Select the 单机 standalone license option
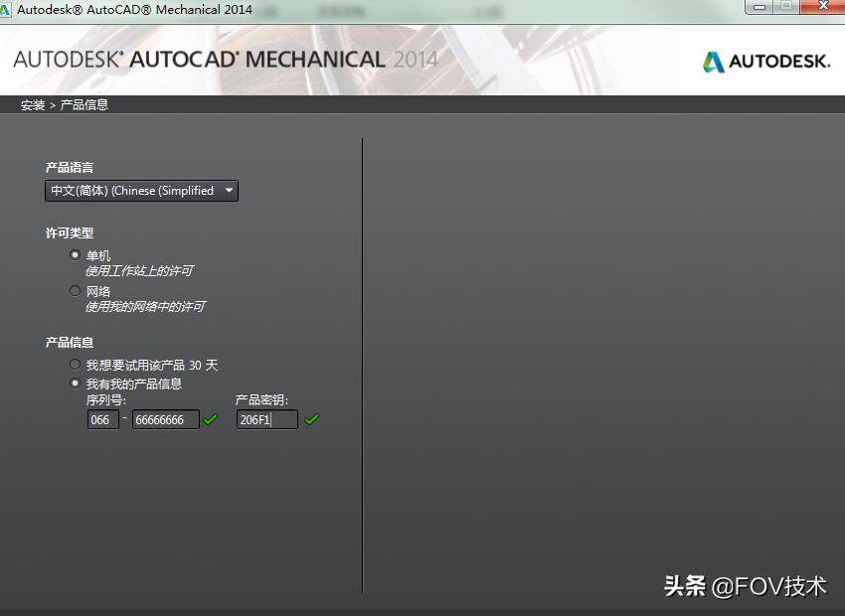Screen dimensions: 845x616 (76, 254)
